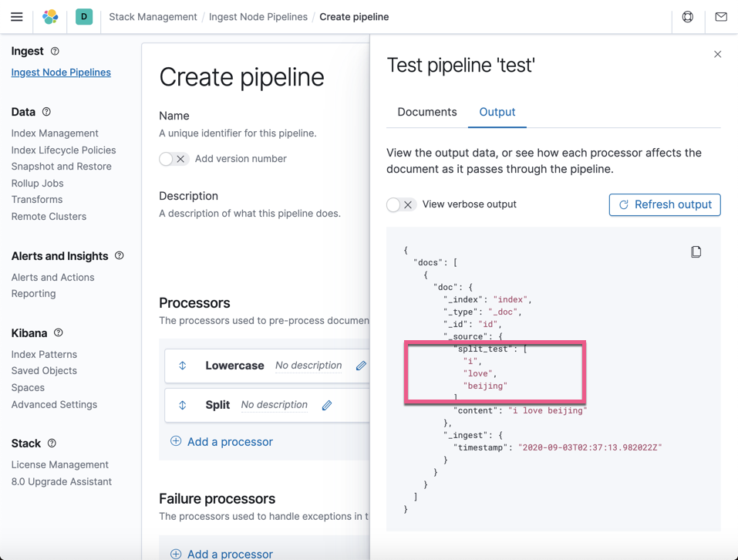Viewport: 738px width, 560px height.
Task: Switch to the Output tab
Action: (497, 112)
